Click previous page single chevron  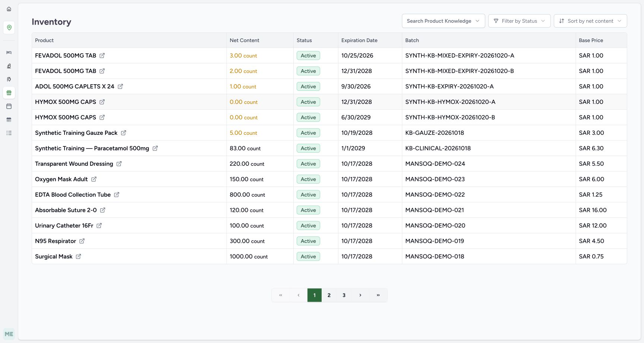299,295
